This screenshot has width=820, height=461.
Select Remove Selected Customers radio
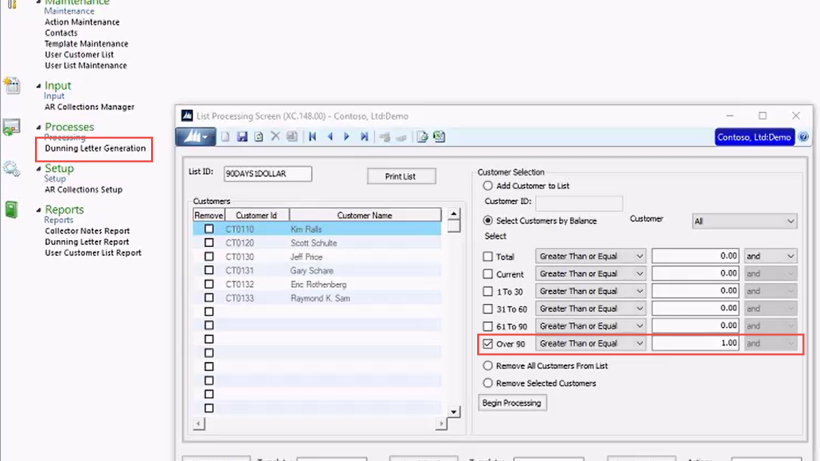[488, 383]
